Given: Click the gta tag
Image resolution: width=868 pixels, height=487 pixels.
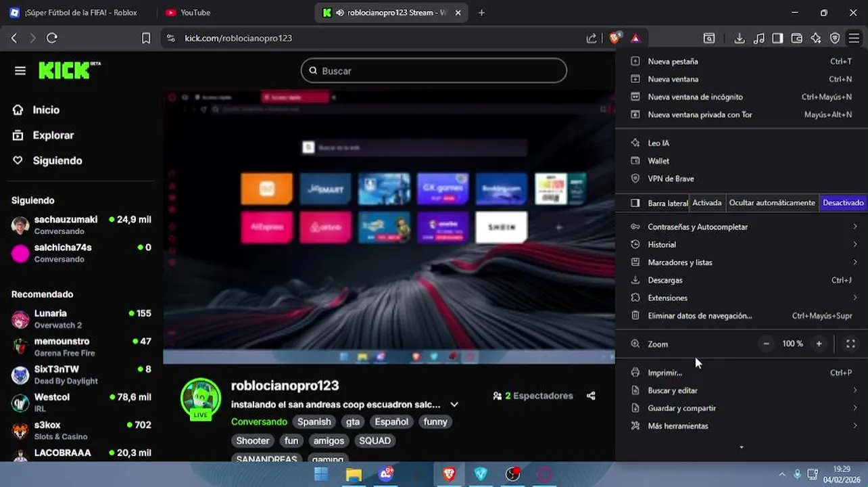Looking at the screenshot, I should click(x=353, y=421).
